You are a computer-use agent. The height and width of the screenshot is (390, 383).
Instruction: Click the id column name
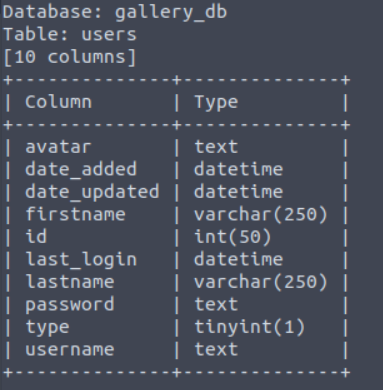pos(36,237)
